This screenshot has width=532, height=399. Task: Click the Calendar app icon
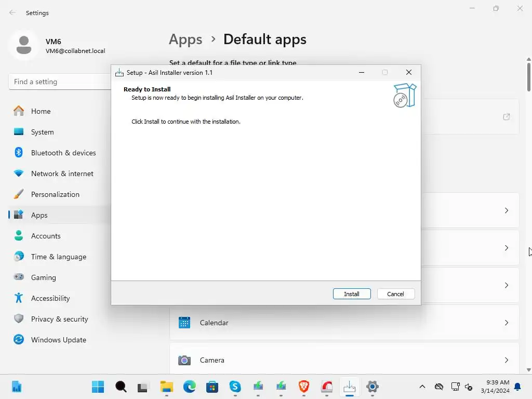(x=184, y=323)
